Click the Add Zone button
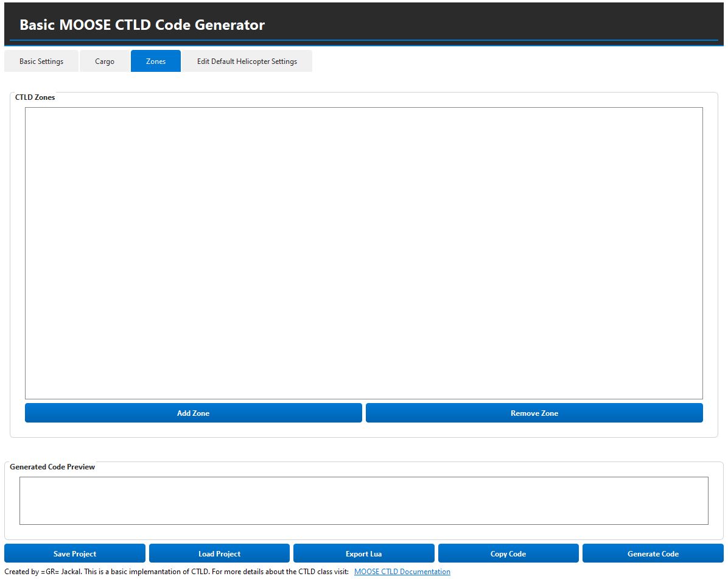The image size is (728, 579). tap(193, 413)
